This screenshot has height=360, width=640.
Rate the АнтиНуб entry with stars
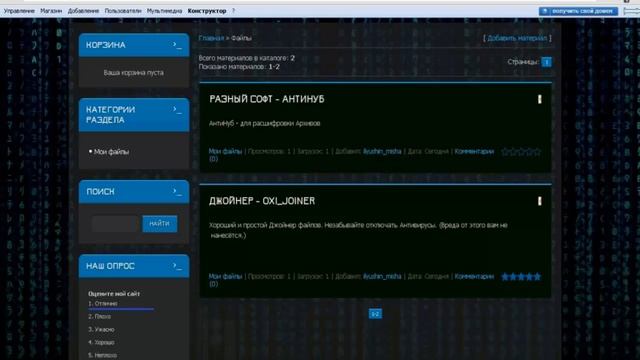(521, 152)
